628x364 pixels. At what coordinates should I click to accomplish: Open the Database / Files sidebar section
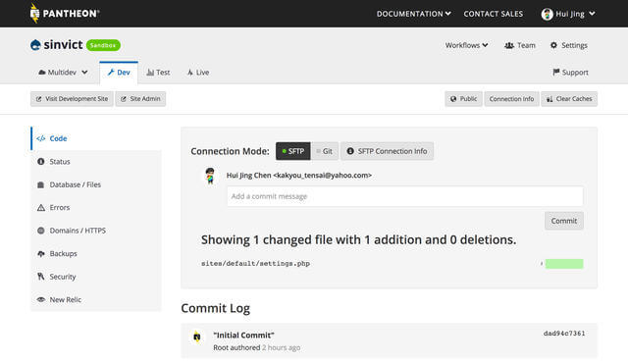(x=96, y=184)
